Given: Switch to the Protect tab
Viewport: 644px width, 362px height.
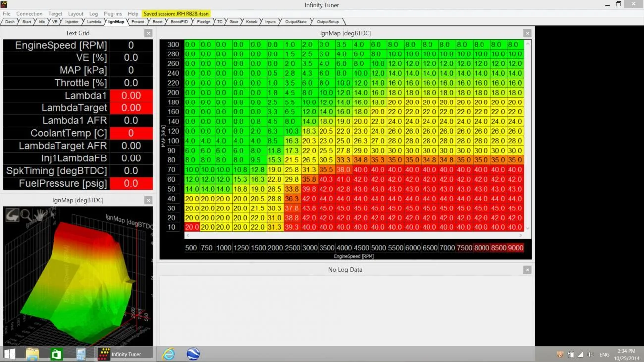Looking at the screenshot, I should (x=138, y=22).
